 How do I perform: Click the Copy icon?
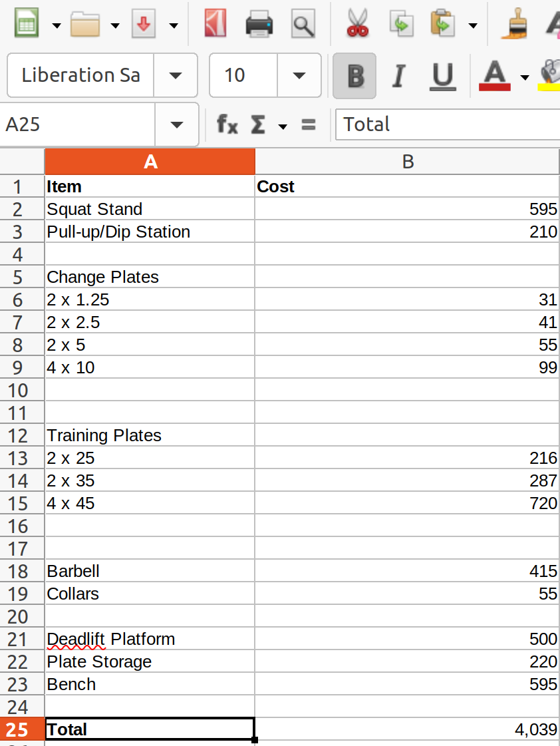point(401,25)
